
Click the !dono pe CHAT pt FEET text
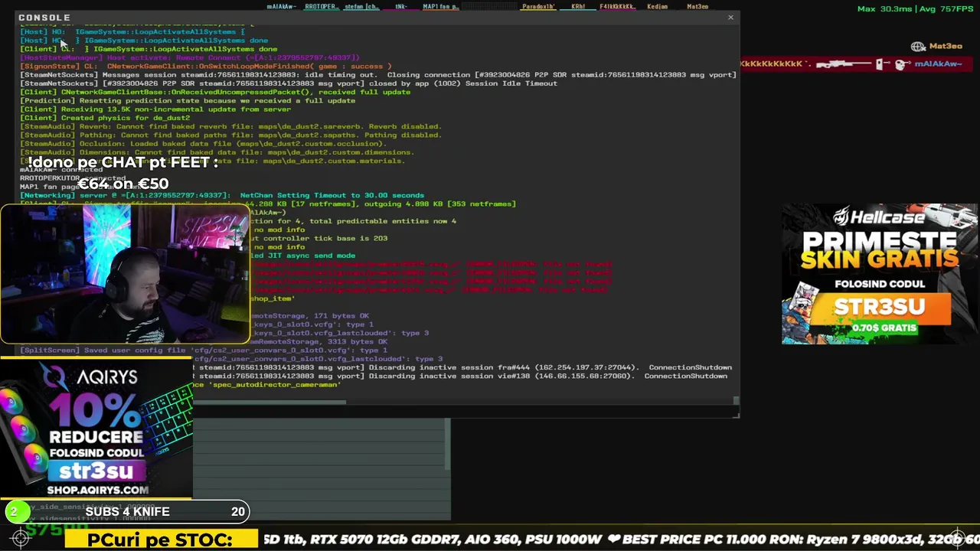[x=122, y=162]
